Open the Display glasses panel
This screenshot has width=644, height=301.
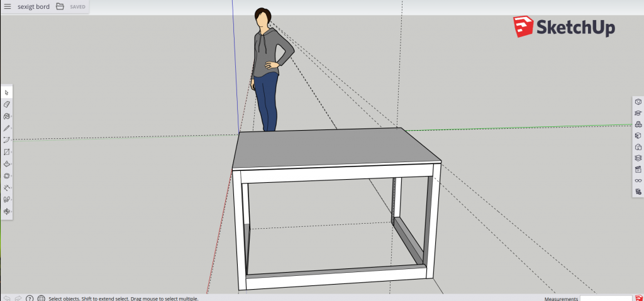pyautogui.click(x=638, y=180)
